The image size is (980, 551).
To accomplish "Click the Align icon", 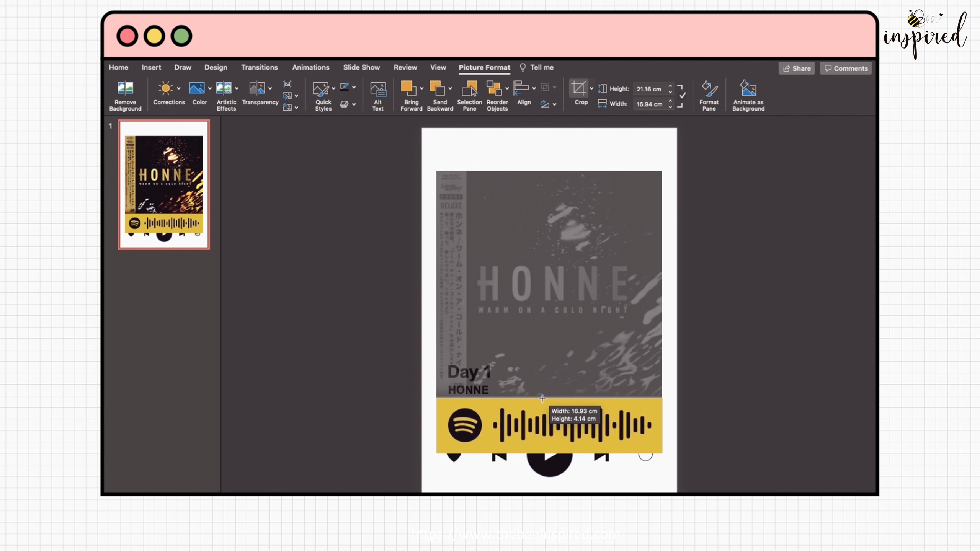I will click(x=521, y=88).
